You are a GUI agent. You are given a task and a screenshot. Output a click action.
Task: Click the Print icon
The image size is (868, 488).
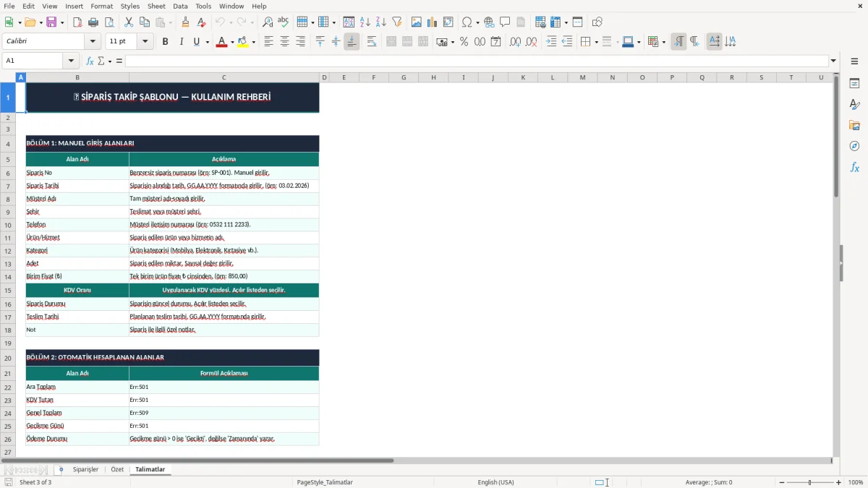93,22
